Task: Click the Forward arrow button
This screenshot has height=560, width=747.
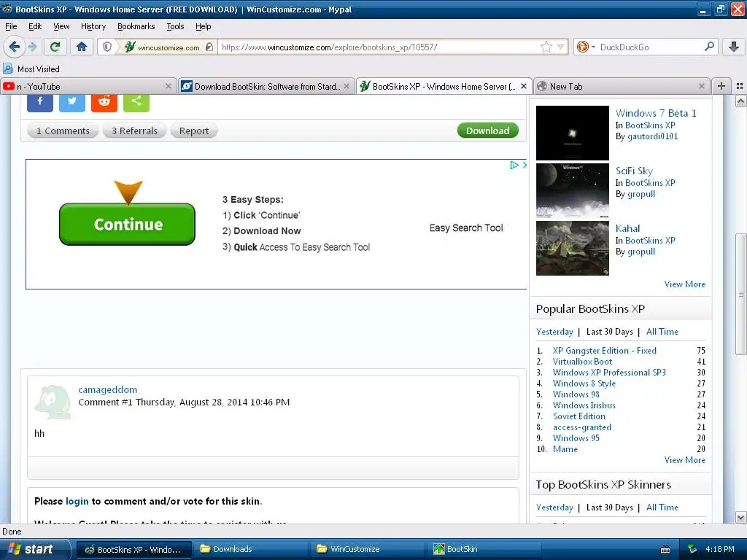Action: [32, 47]
